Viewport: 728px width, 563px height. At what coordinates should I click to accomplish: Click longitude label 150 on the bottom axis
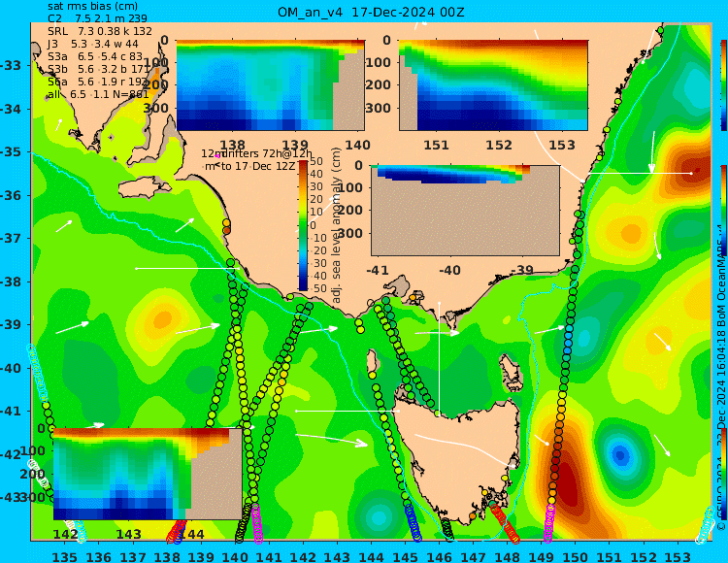point(575,556)
